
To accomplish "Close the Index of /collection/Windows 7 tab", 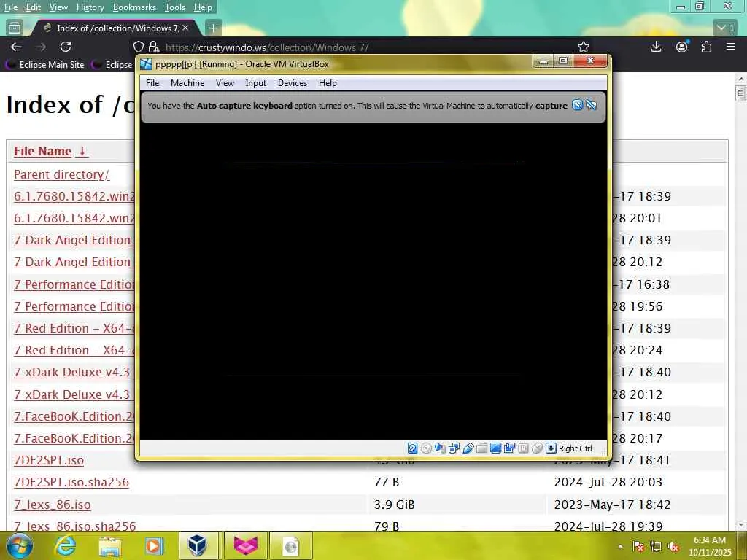I will tap(185, 28).
